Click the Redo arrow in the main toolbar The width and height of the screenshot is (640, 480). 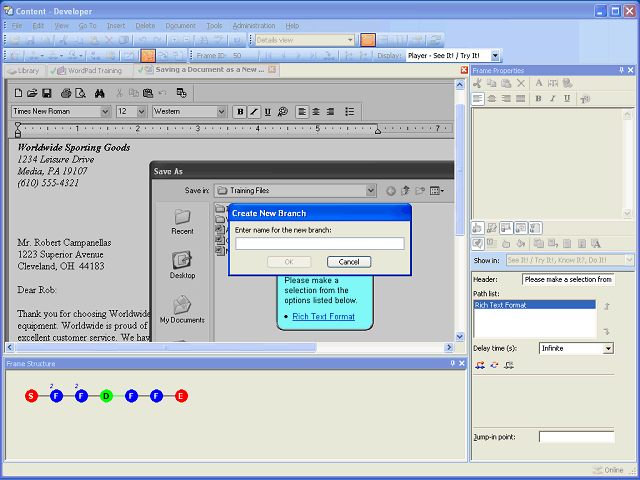[x=158, y=40]
